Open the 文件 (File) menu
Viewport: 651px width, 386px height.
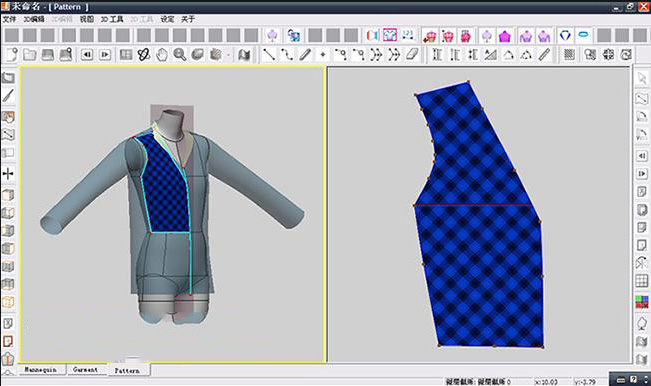point(9,19)
